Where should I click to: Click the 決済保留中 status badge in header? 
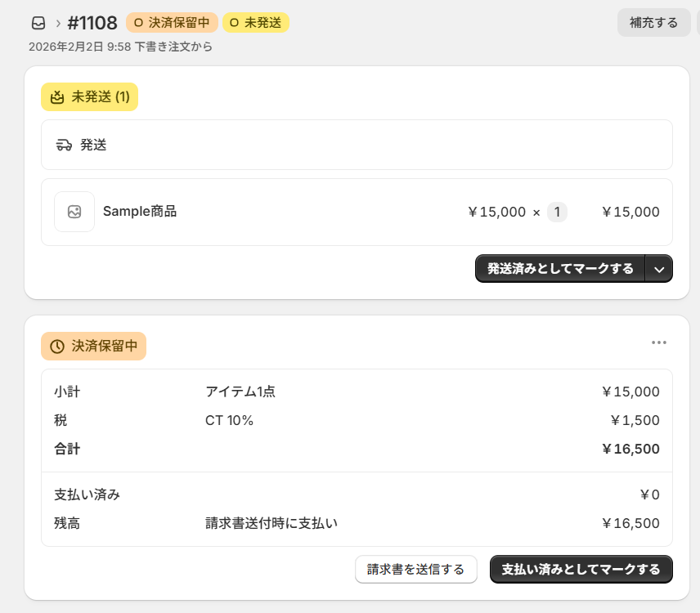[172, 23]
